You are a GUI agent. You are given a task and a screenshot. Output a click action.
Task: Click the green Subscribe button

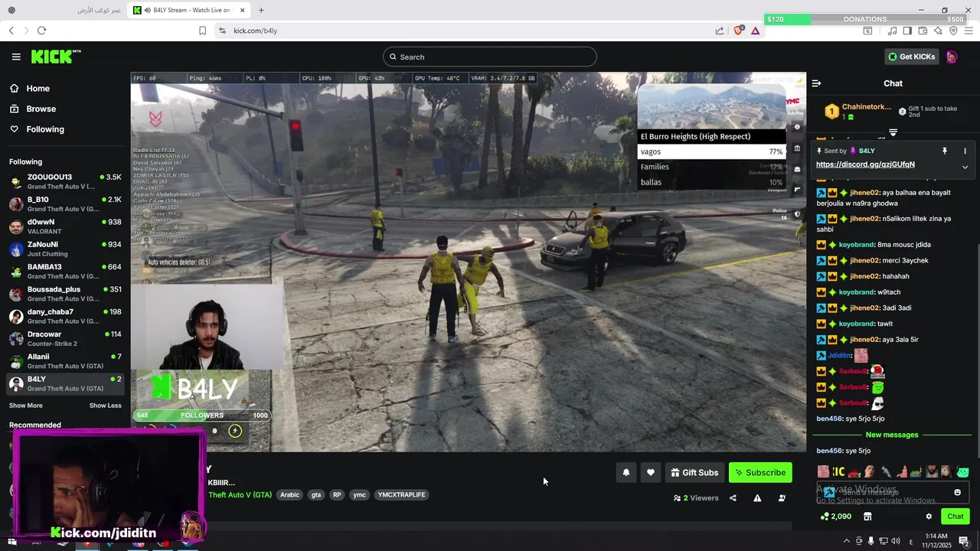click(x=760, y=473)
